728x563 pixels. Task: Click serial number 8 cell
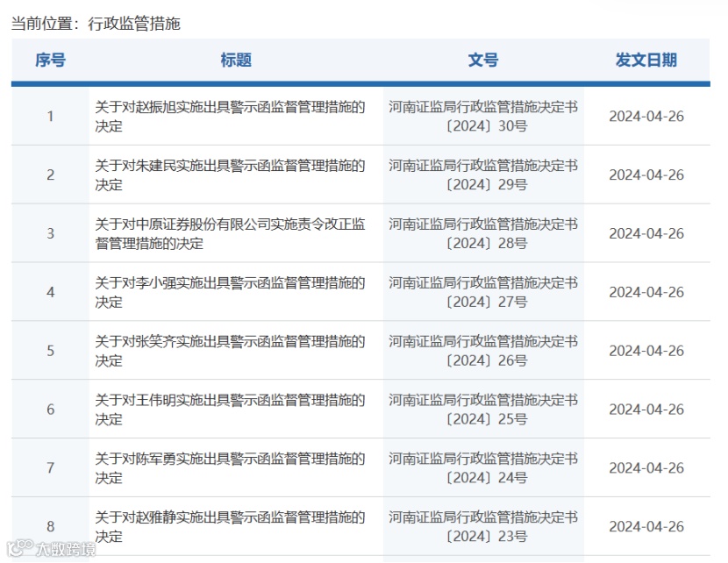pyautogui.click(x=50, y=527)
